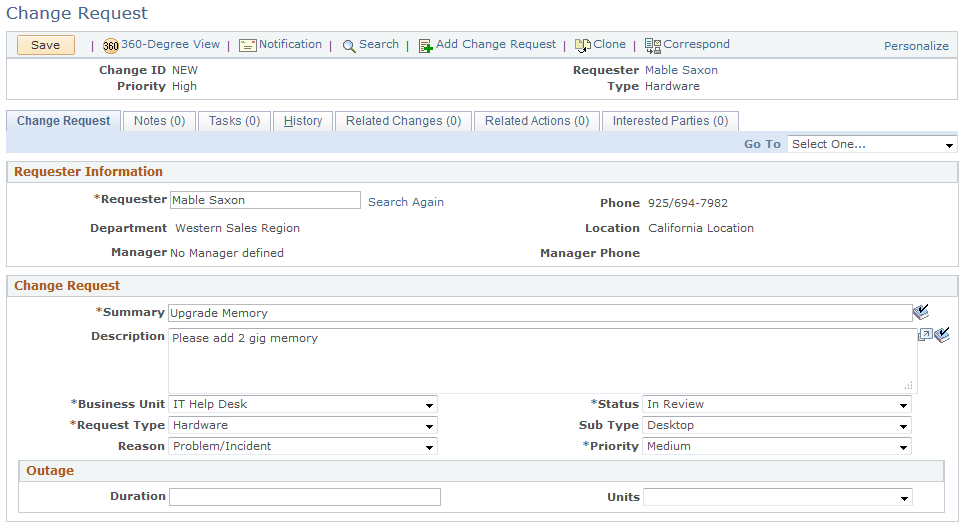Viewport: 968px width, 526px height.
Task: Click the Outage Duration field
Action: click(x=305, y=497)
